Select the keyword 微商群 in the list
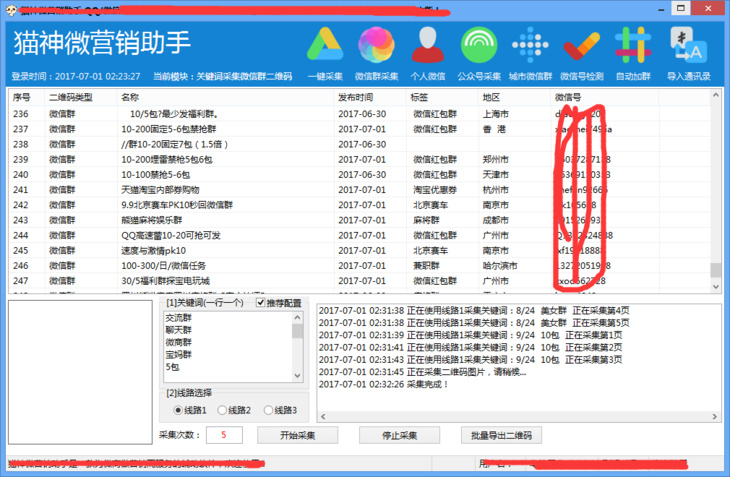730x477 pixels. point(179,343)
